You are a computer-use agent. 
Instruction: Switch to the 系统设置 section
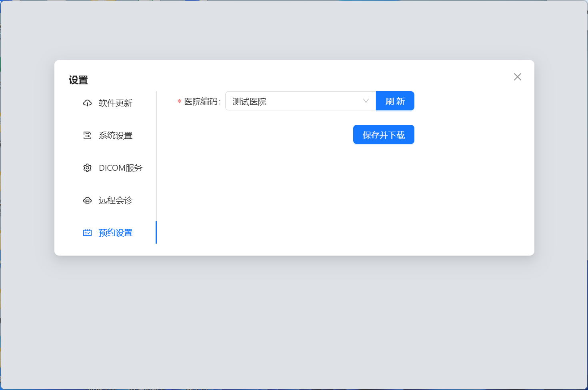point(115,136)
